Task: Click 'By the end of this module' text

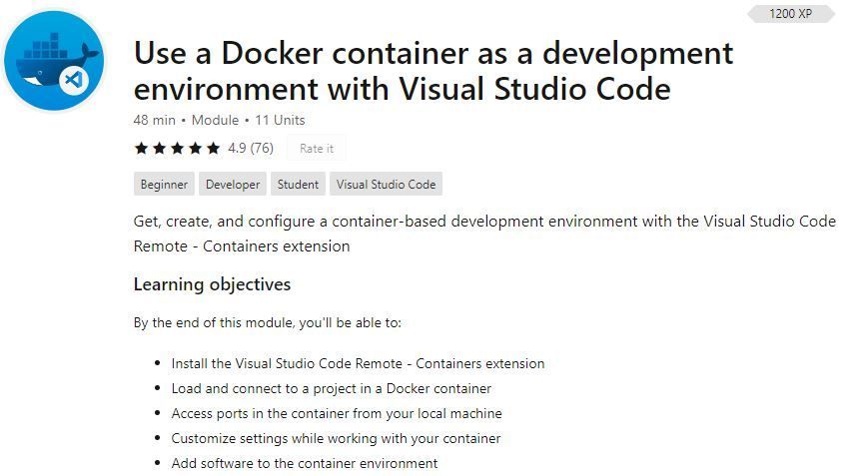Action: point(268,323)
